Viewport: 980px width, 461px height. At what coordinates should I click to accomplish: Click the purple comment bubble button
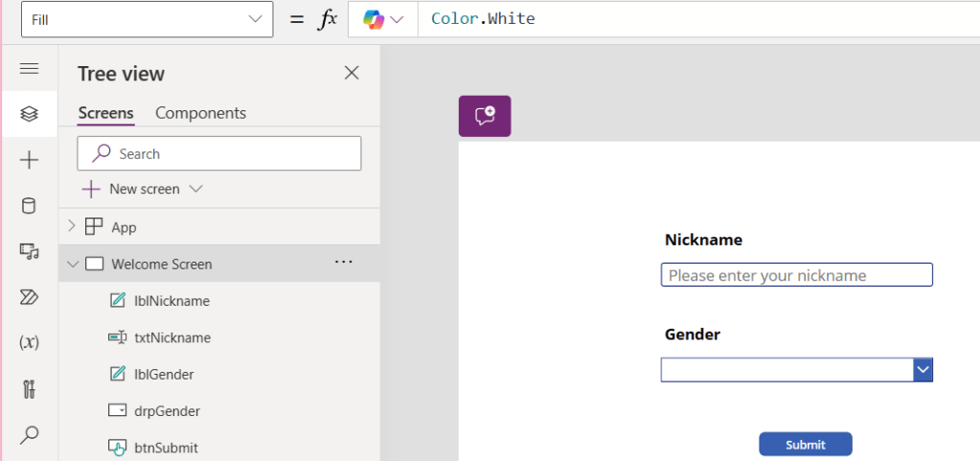click(x=485, y=116)
